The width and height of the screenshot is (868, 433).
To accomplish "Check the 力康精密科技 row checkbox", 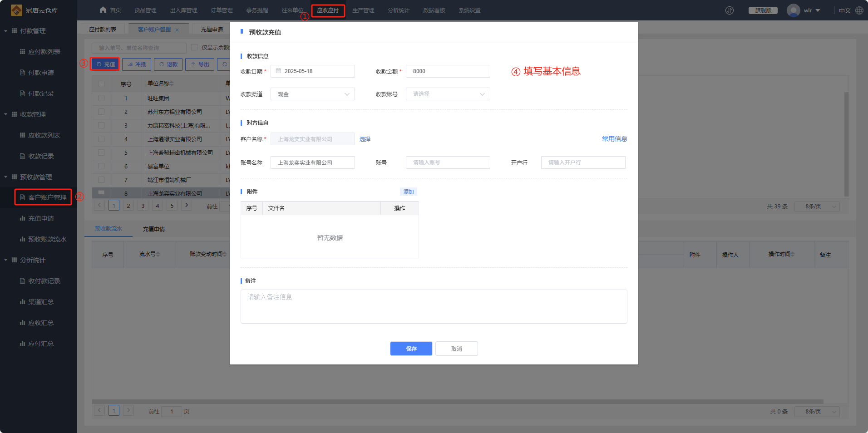I will click(x=101, y=125).
